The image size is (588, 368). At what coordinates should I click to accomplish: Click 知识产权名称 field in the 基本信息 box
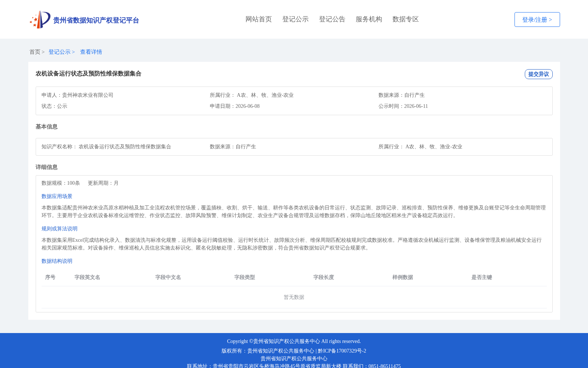tap(106, 146)
